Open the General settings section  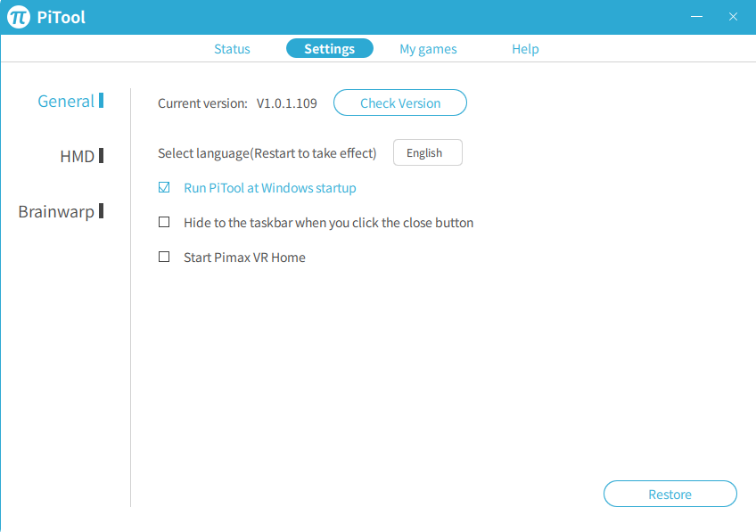(70, 102)
